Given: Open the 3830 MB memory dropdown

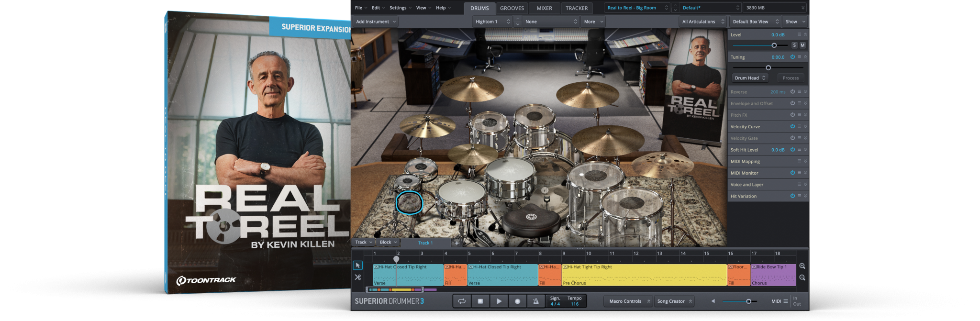Looking at the screenshot, I should pos(775,8).
